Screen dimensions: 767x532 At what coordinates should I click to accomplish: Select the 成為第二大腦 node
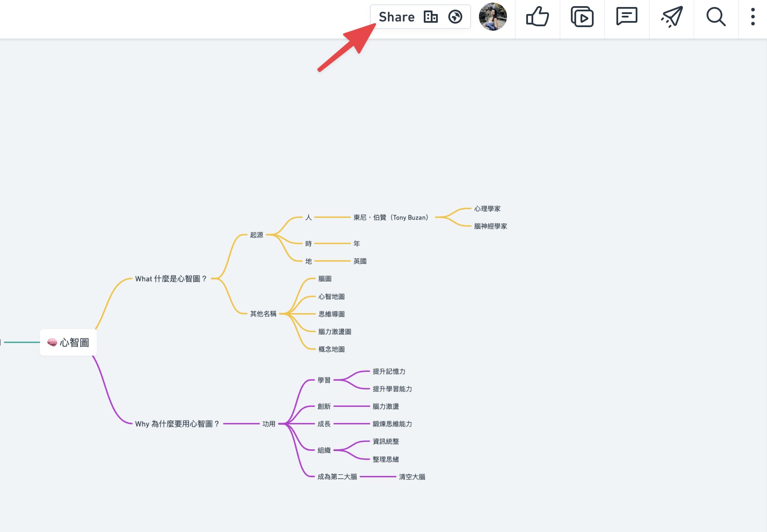[x=337, y=477]
